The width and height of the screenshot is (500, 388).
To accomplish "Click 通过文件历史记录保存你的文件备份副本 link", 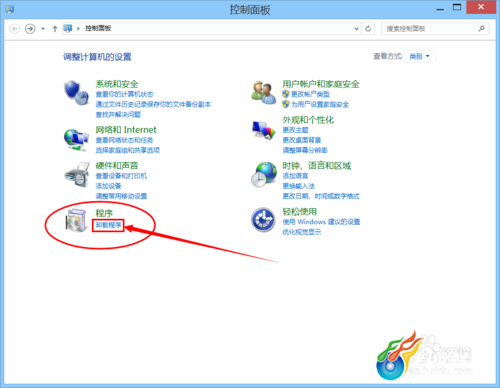I will [153, 104].
